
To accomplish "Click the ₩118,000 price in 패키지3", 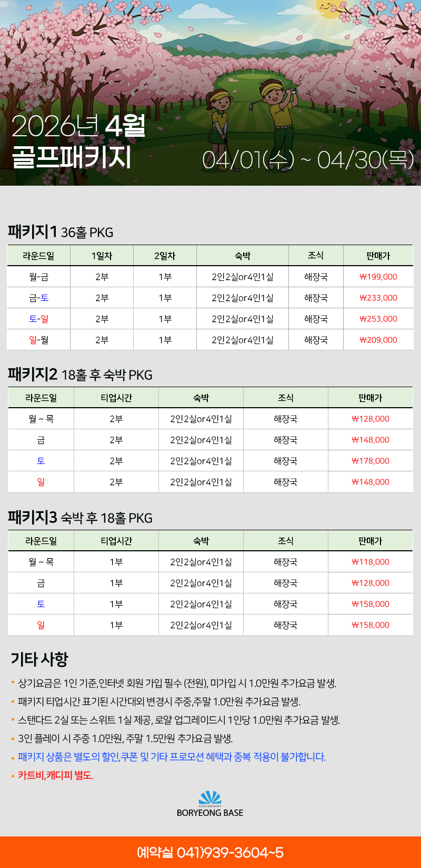I will 370,562.
